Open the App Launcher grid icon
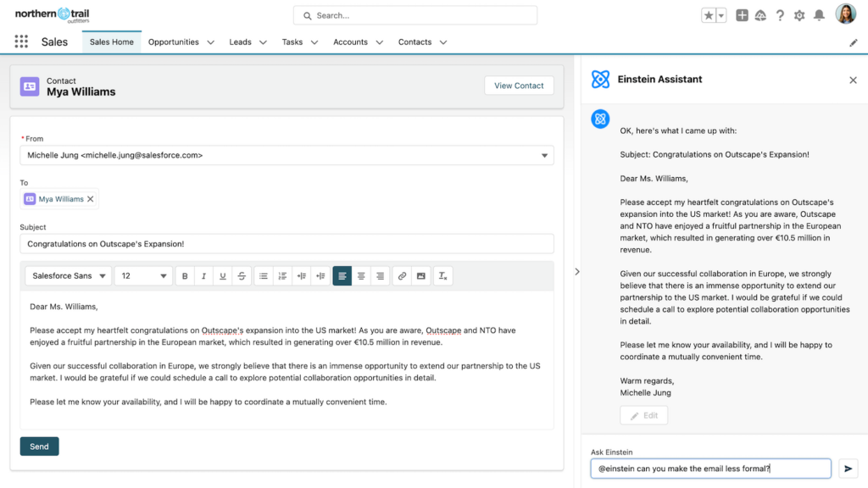The height and width of the screenshot is (488, 868). [21, 41]
